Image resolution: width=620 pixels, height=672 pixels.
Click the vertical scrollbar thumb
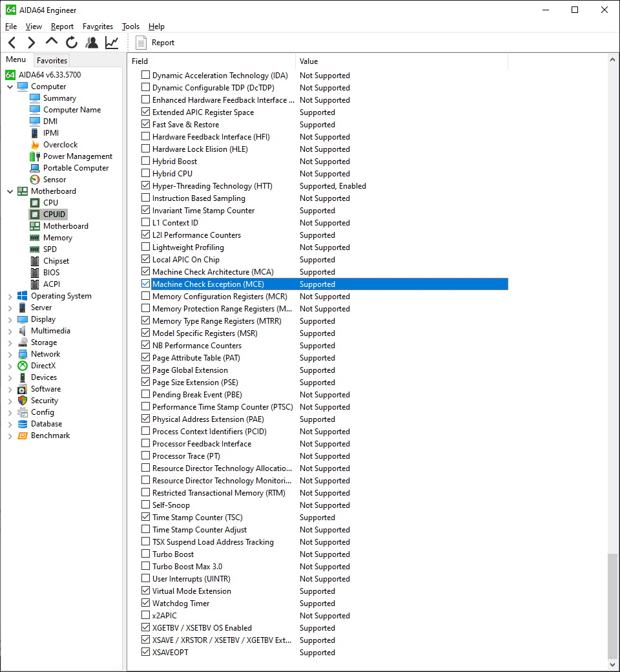613,606
